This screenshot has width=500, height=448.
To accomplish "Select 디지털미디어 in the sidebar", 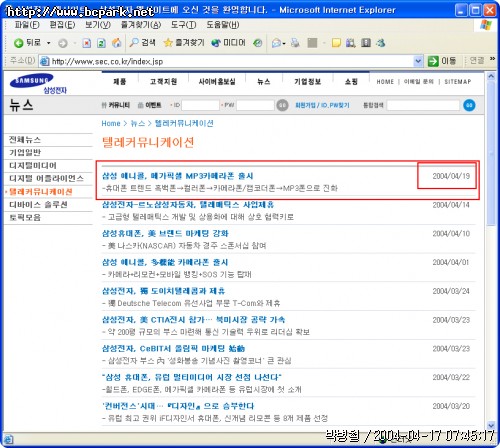I will [33, 165].
